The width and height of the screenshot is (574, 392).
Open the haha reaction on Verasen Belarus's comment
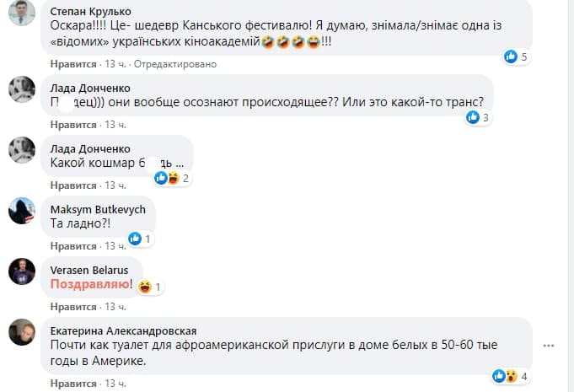click(144, 287)
